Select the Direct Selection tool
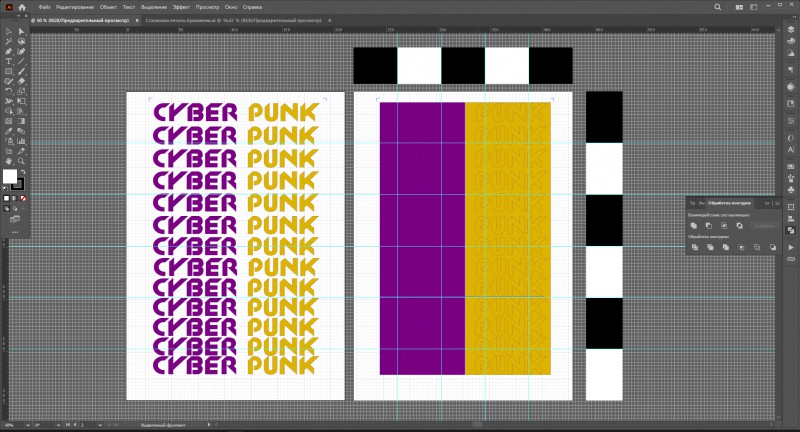Image resolution: width=800 pixels, height=432 pixels. click(x=21, y=32)
